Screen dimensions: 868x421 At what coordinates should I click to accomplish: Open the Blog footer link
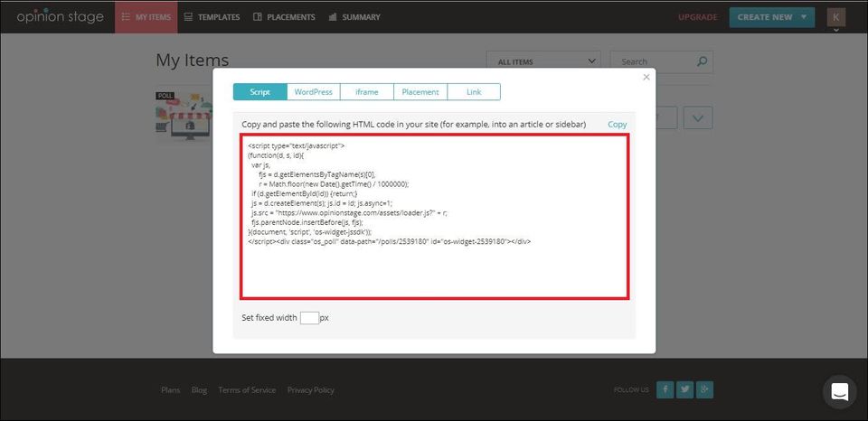pos(199,390)
